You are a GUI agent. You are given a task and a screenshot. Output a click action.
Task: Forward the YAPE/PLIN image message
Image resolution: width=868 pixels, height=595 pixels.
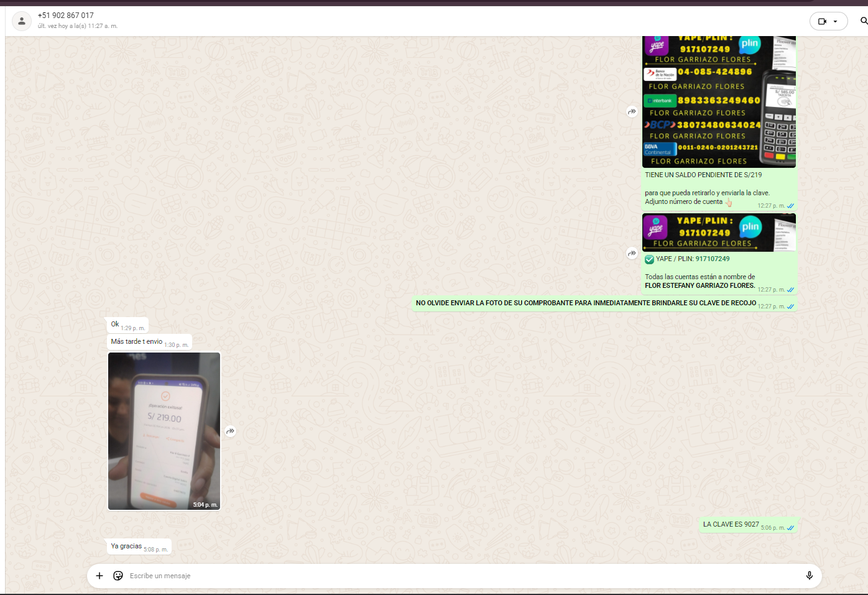632,254
